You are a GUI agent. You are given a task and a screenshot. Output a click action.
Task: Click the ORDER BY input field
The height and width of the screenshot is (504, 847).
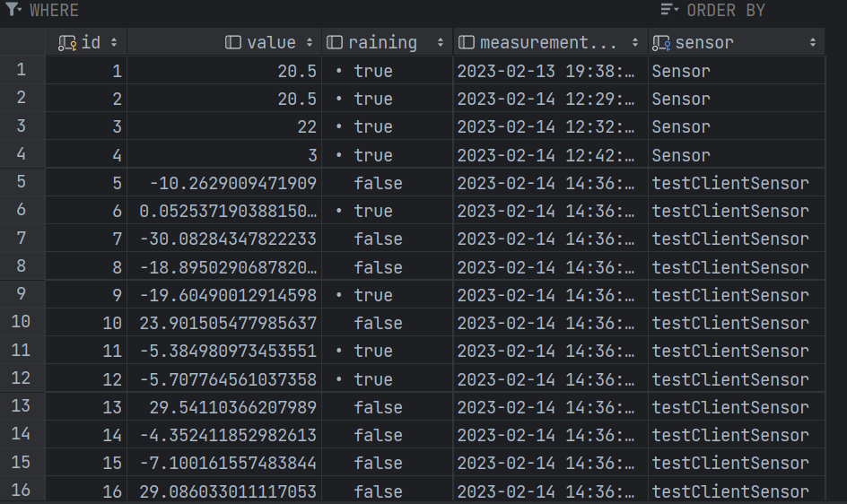[x=765, y=10]
